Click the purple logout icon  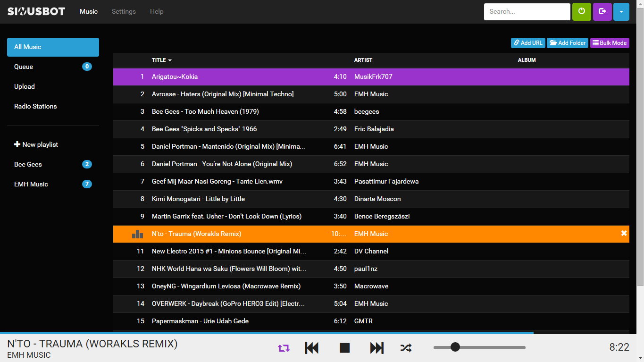point(602,11)
